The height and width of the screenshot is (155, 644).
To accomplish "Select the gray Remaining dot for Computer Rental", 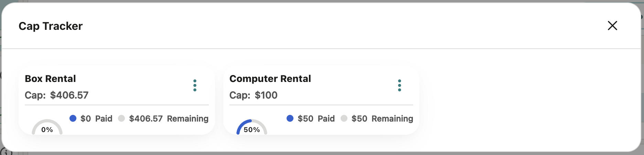I will [x=344, y=118].
